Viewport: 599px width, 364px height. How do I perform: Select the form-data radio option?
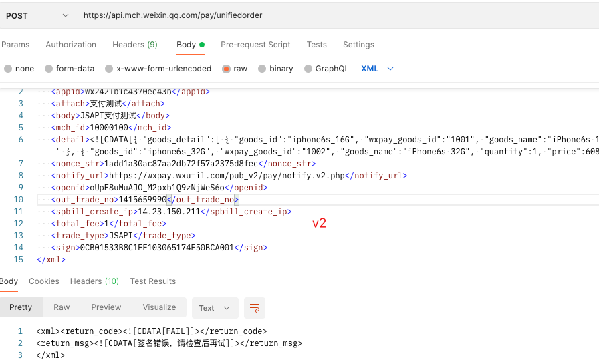tap(49, 69)
